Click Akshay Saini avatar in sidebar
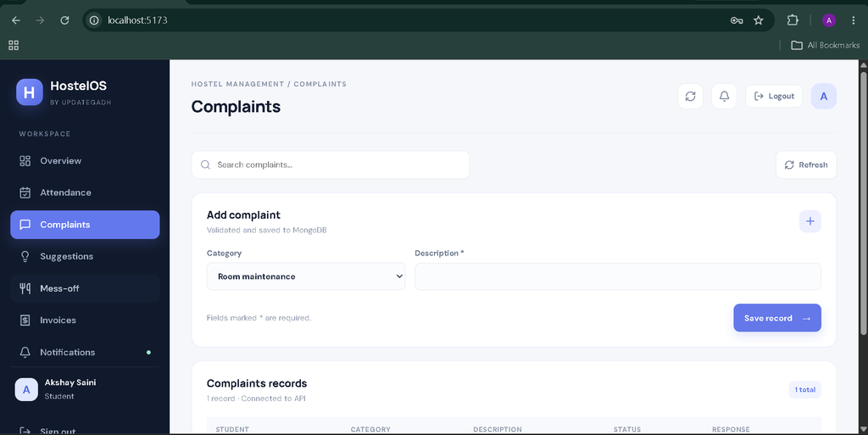The width and height of the screenshot is (868, 435). (26, 389)
